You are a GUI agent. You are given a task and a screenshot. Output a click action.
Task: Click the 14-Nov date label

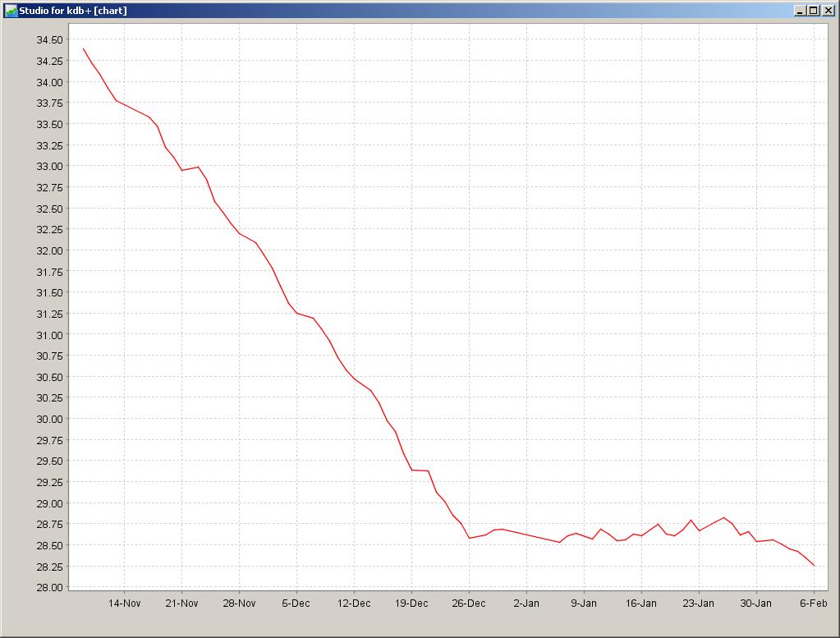(x=124, y=604)
